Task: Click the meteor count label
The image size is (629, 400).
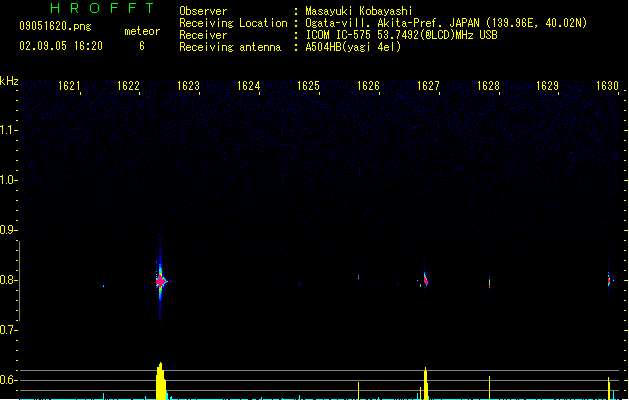Action: [x=142, y=31]
